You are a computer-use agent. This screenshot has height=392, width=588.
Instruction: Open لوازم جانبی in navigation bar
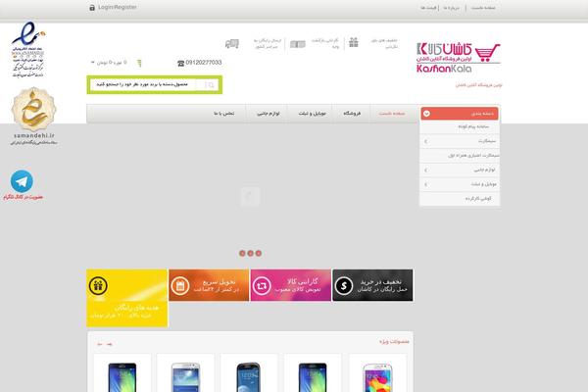(269, 114)
